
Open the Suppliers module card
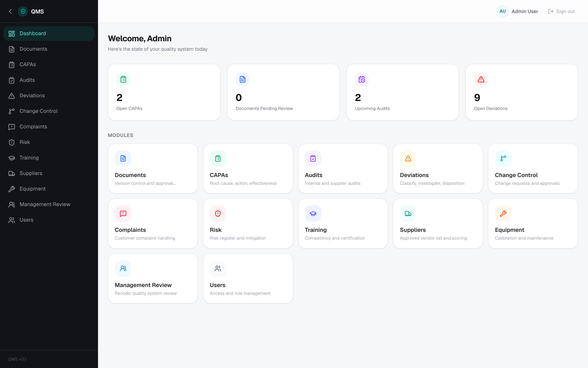click(x=438, y=223)
